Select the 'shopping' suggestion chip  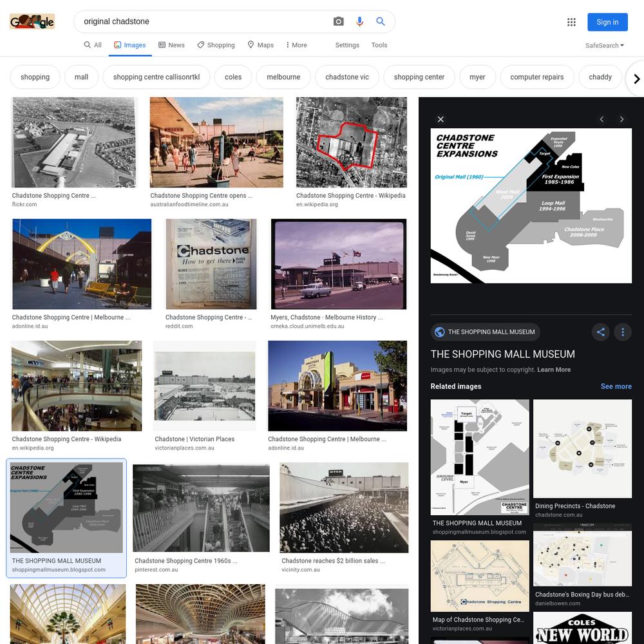(35, 77)
